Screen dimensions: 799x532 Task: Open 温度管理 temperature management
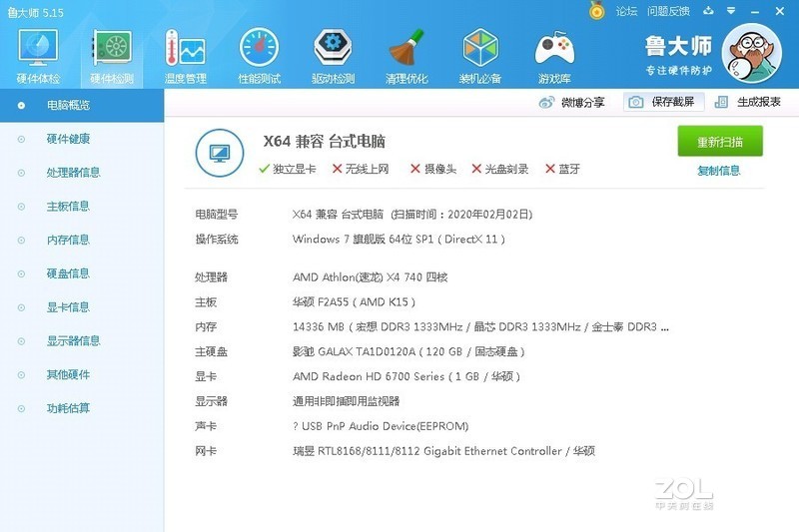point(185,56)
